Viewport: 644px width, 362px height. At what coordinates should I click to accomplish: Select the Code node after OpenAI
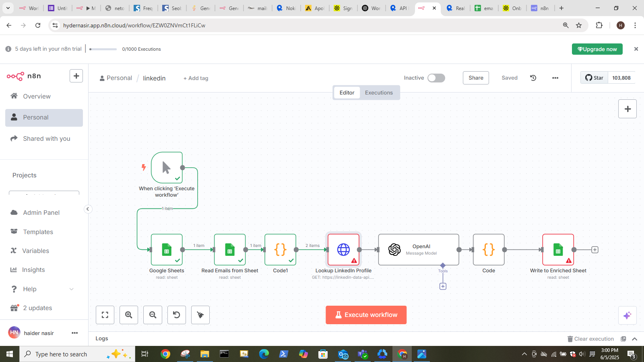point(489,250)
